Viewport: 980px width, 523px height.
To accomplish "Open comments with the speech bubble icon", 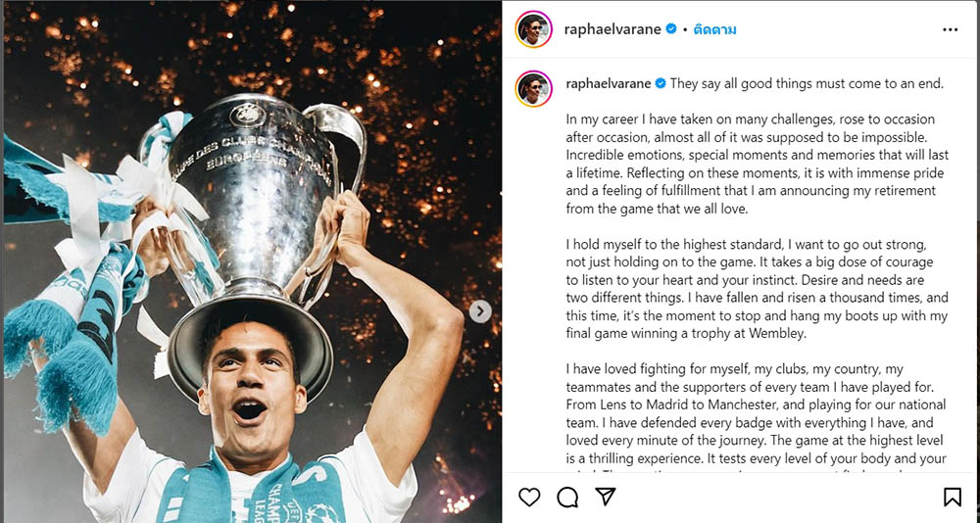I will click(x=567, y=497).
